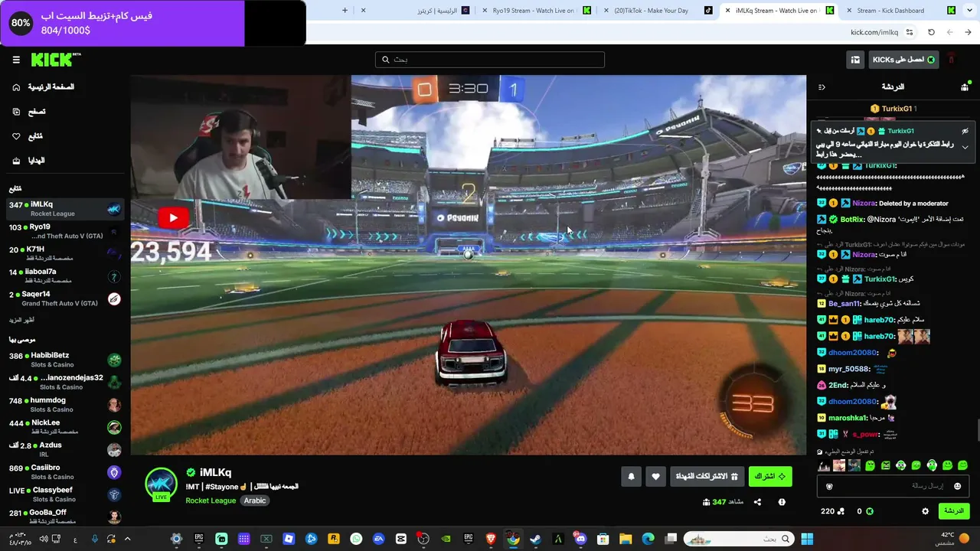Click the search magnifier in Kick search bar
This screenshot has width=980, height=551.
384,60
